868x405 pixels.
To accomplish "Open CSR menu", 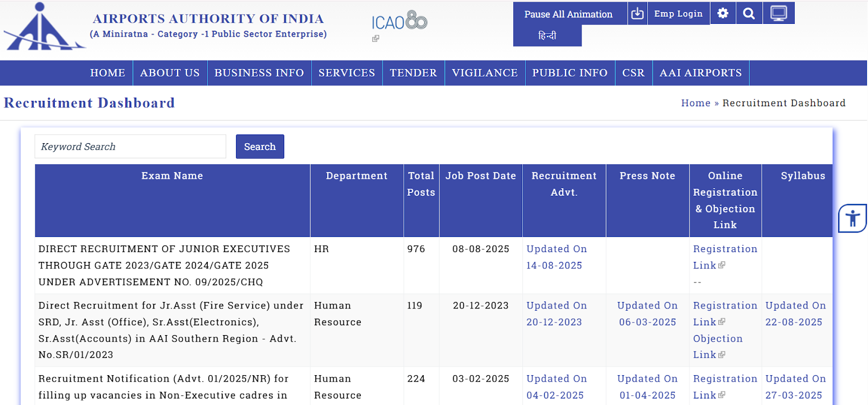I will click(633, 73).
